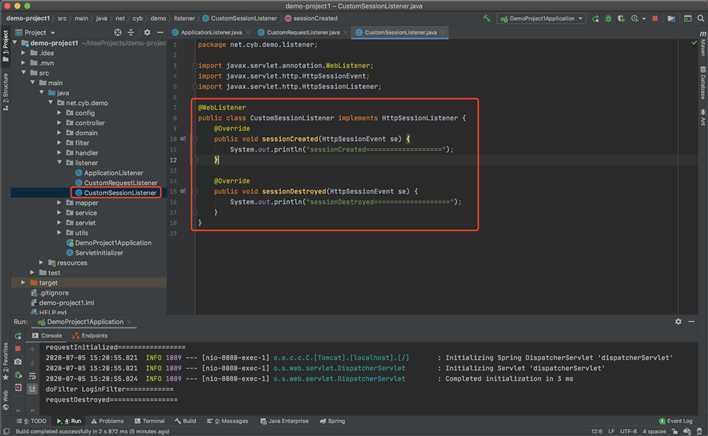Select the CustomSessionListener.java editor tab
708x436 pixels.
[400, 32]
